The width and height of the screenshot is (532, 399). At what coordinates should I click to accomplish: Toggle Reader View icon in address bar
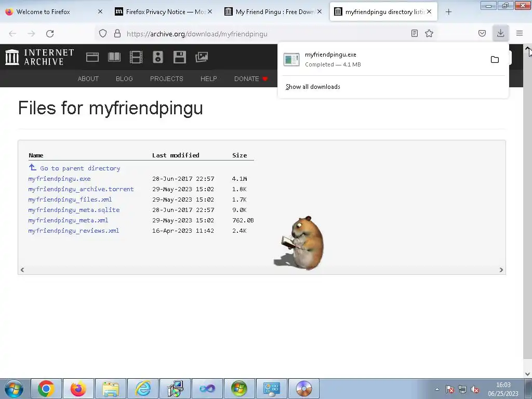(x=414, y=33)
